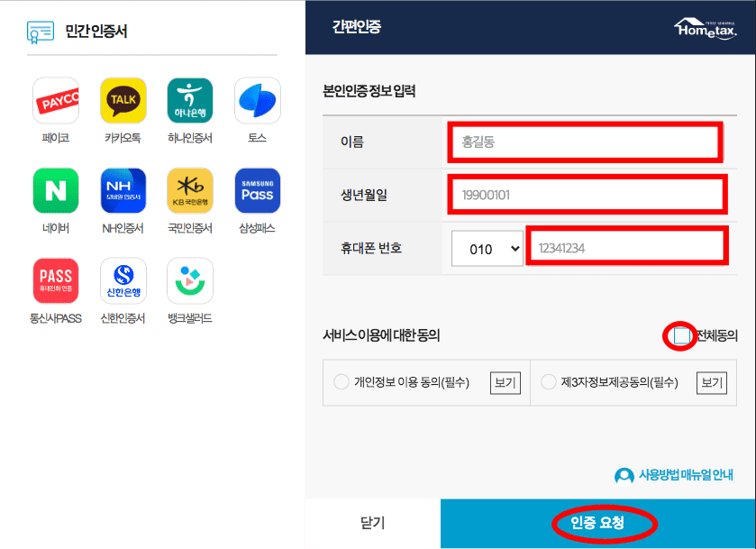
Task: Choose the NH인증서 icon
Action: [123, 190]
